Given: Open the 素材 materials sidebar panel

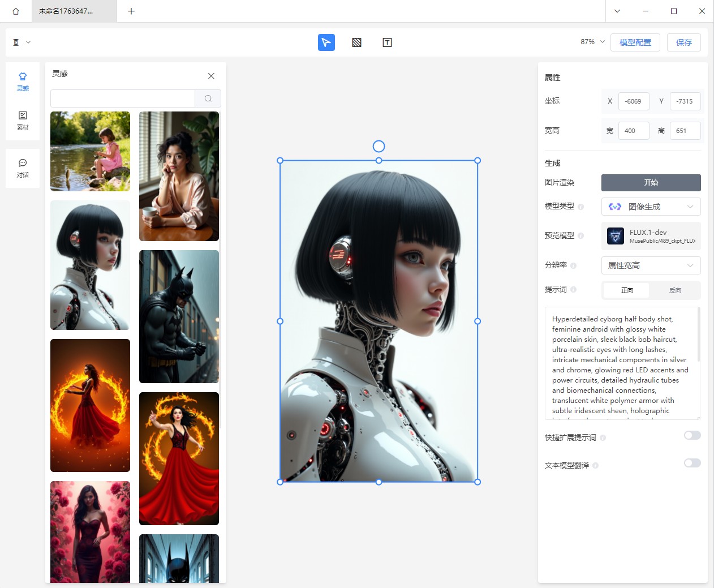Looking at the screenshot, I should pyautogui.click(x=23, y=121).
